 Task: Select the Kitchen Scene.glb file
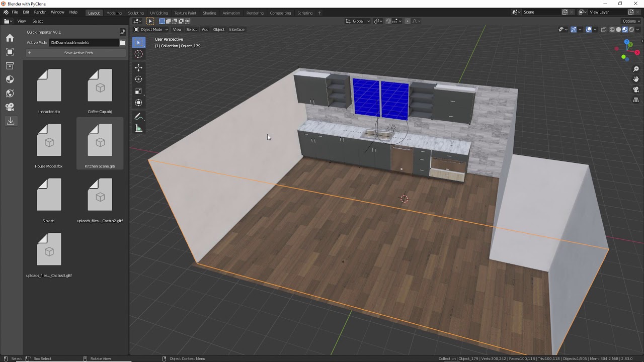pyautogui.click(x=100, y=144)
